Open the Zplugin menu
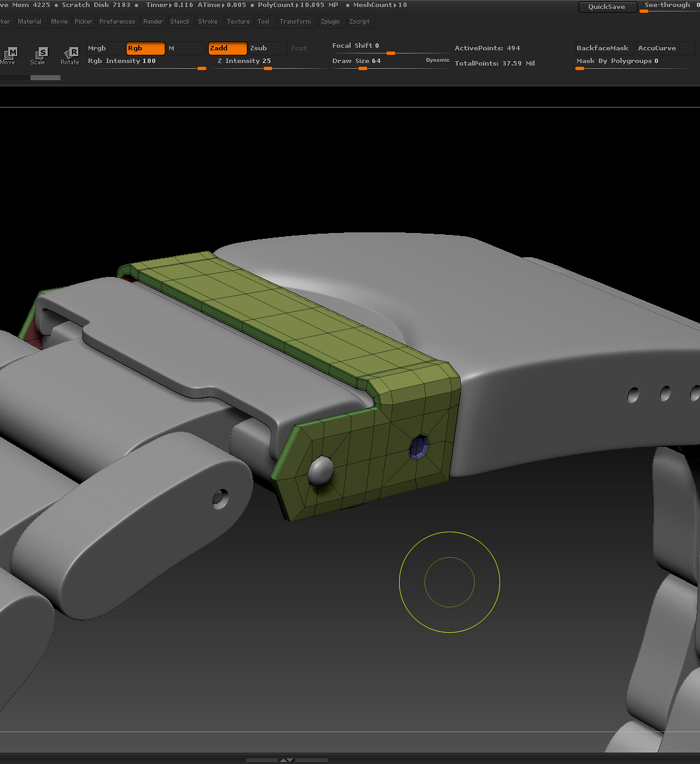Viewport: 700px width, 764px height. click(330, 22)
